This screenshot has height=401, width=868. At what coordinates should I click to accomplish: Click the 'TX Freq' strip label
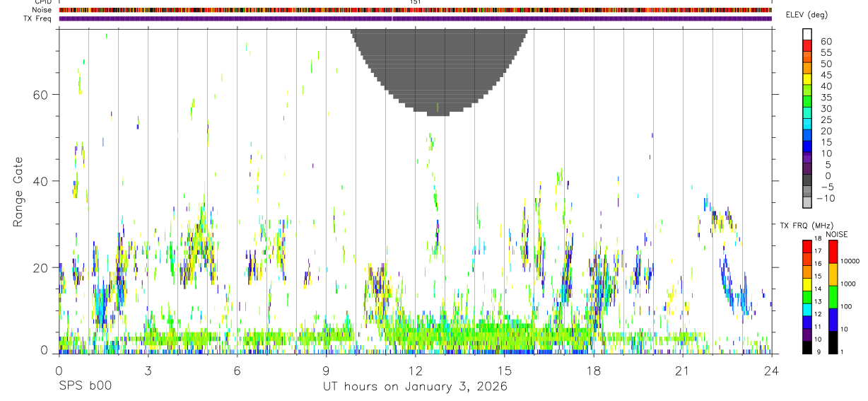(37, 18)
